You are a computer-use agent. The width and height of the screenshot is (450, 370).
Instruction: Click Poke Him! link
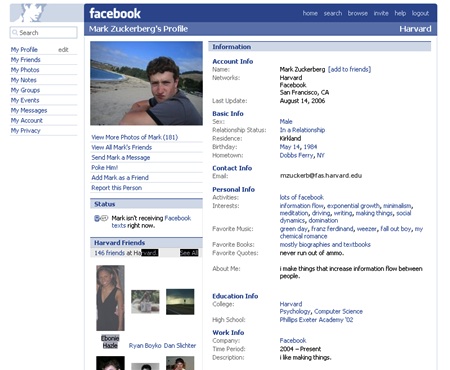click(105, 168)
